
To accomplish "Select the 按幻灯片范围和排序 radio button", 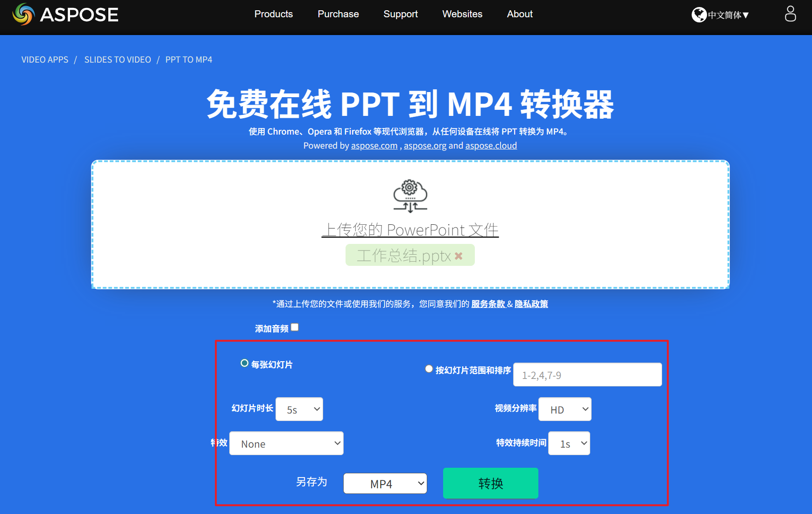I will [428, 369].
